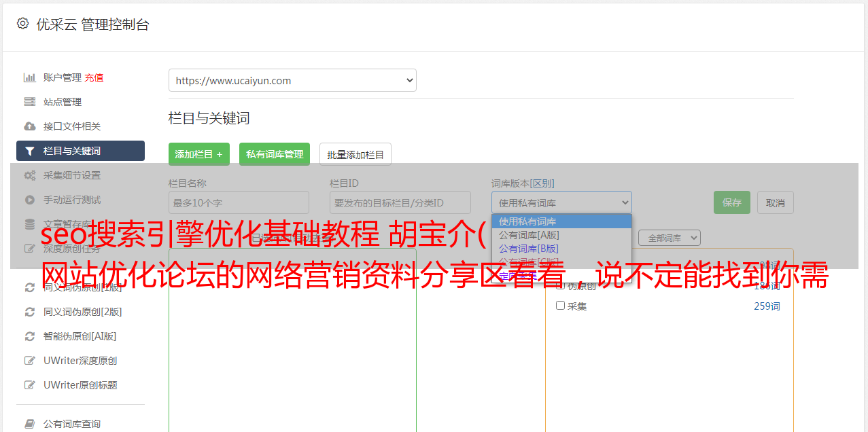Open 智能伪原创[AI版] in the sidebar
This screenshot has width=868, height=432.
[x=80, y=336]
